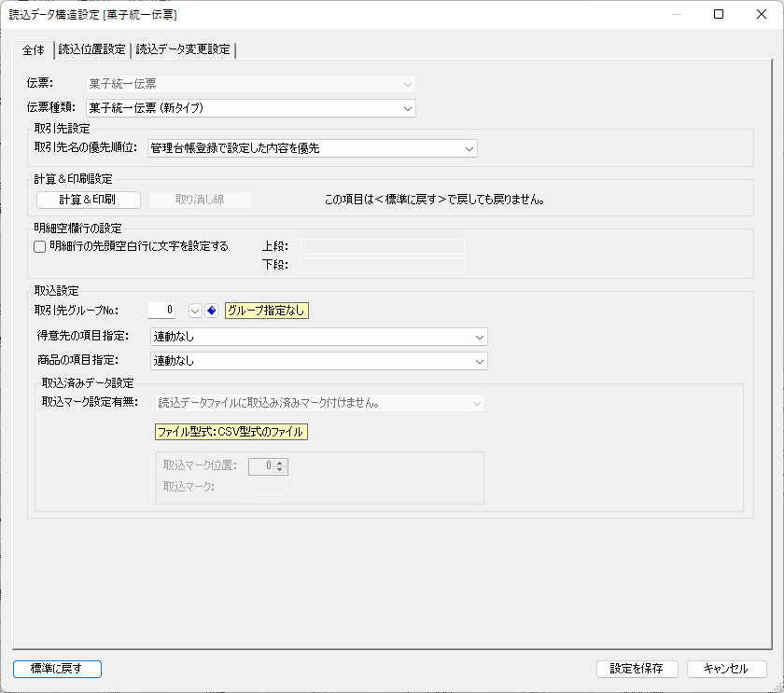
Task: Click the ファイル型式:CSV型式のファイル label
Action: tap(231, 432)
